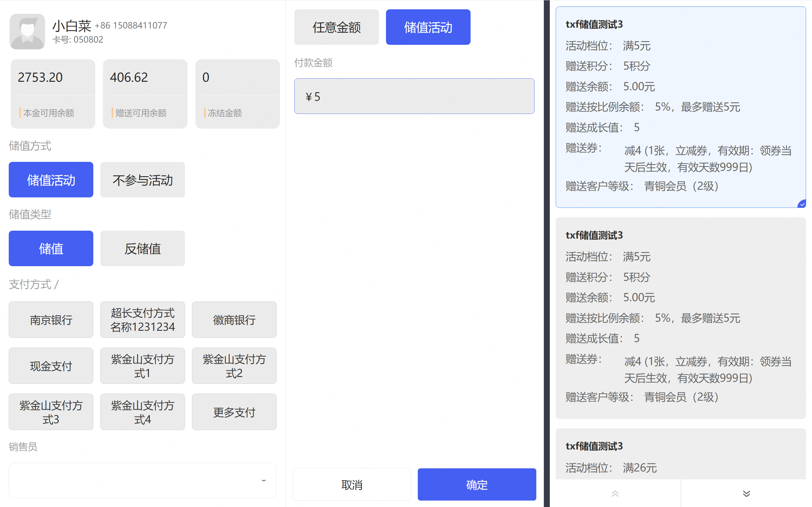Select 现金支付 payment method
The image size is (812, 507).
pyautogui.click(x=51, y=366)
